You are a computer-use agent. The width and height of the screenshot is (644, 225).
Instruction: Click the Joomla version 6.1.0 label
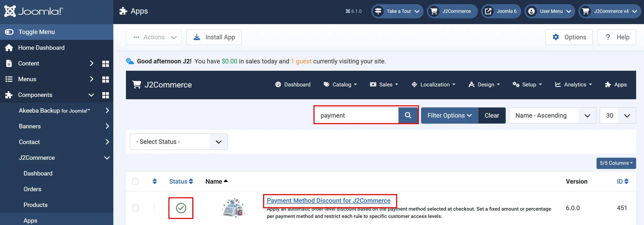(x=354, y=11)
